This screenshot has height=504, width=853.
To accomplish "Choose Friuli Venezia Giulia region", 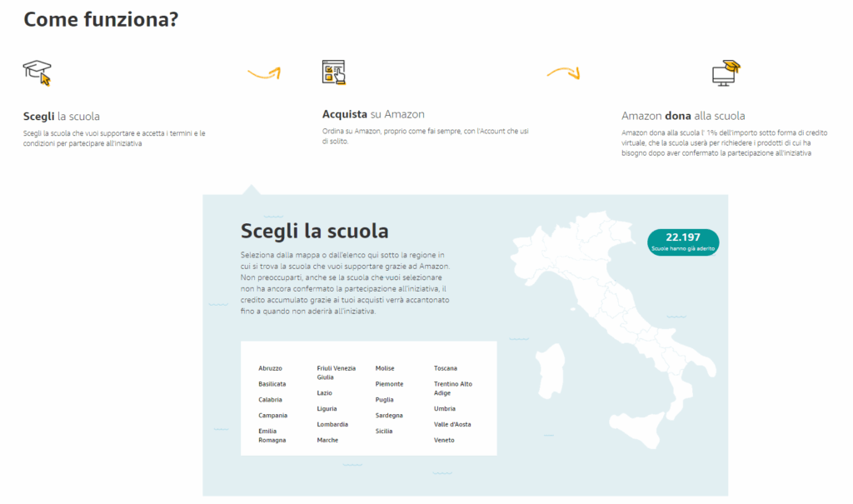I will [x=336, y=372].
